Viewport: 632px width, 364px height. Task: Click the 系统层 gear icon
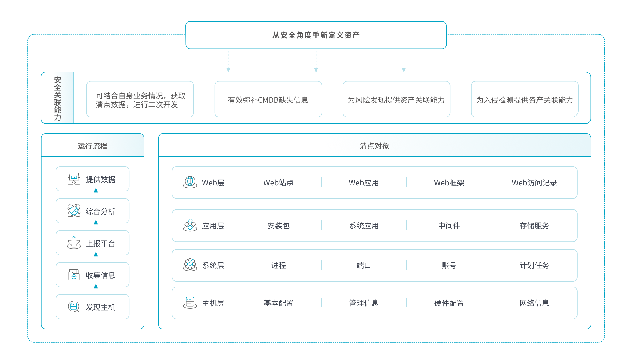pos(190,266)
